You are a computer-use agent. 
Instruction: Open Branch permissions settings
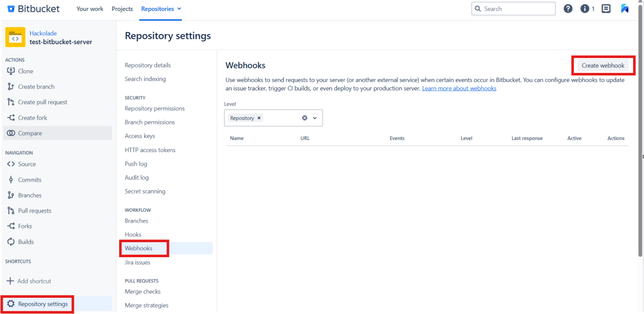[150, 122]
